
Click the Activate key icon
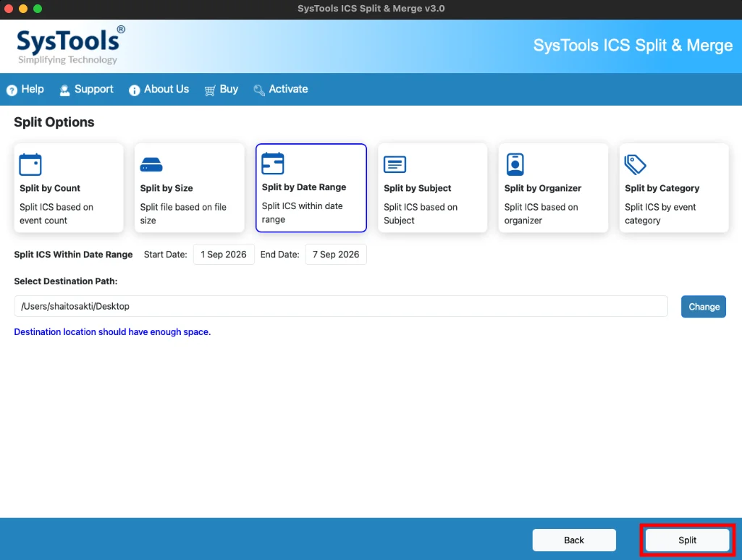coord(259,90)
